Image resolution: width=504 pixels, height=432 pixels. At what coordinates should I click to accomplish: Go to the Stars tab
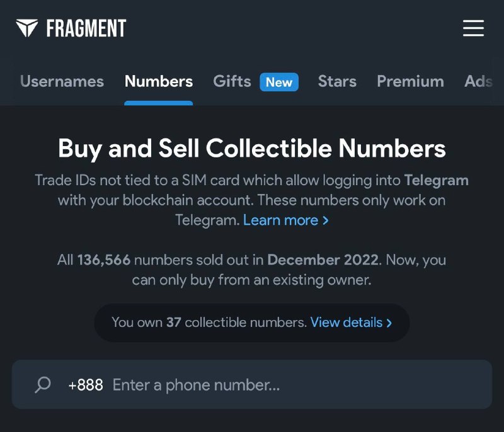pyautogui.click(x=337, y=81)
